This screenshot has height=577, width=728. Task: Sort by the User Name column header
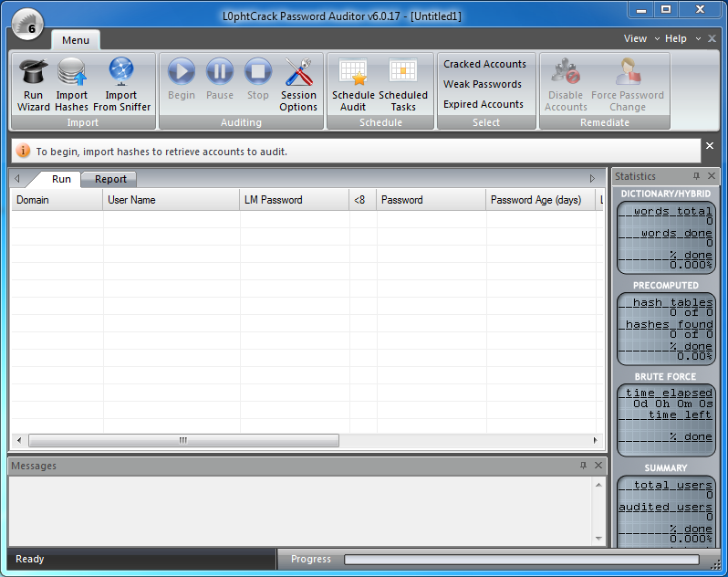click(x=171, y=200)
